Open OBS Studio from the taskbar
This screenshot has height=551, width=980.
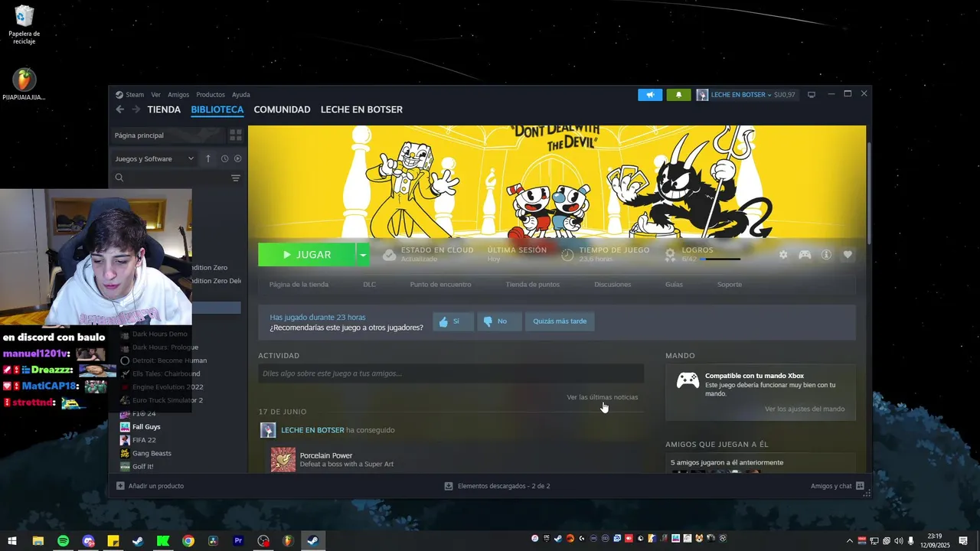[263, 541]
